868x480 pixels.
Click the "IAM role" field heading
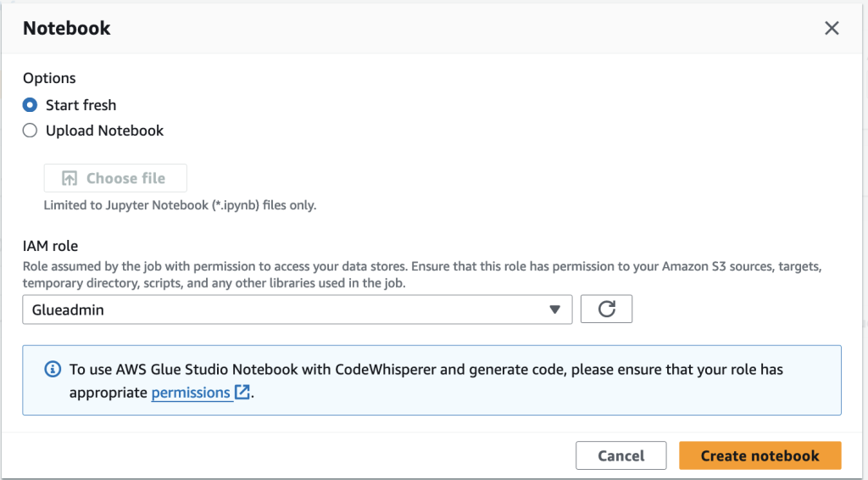(x=51, y=246)
